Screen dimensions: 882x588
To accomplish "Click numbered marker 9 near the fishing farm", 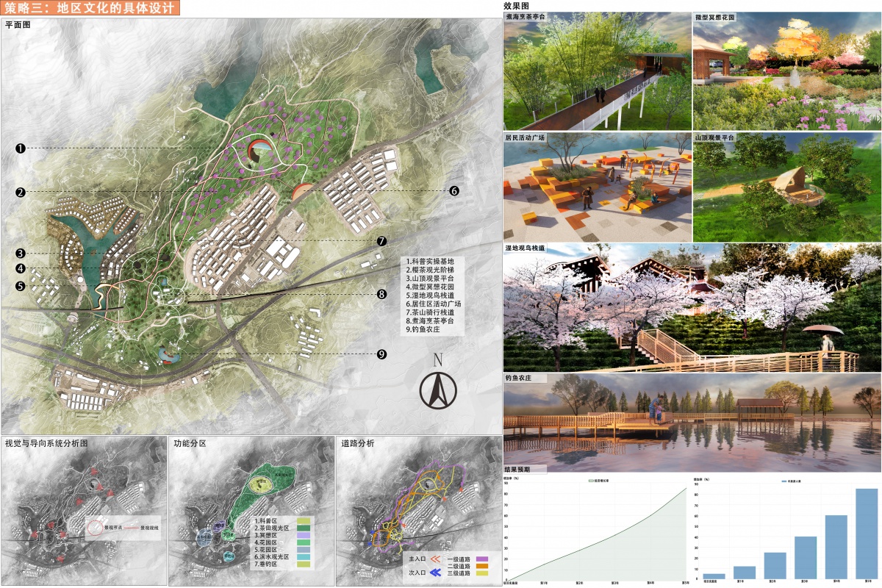I will (381, 354).
